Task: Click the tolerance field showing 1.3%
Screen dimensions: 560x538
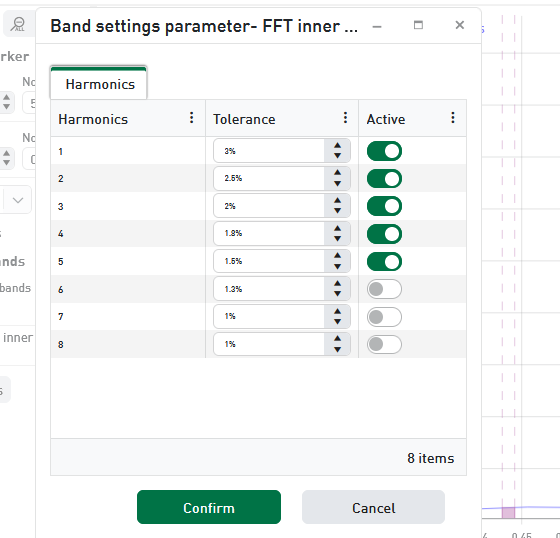Action: tap(269, 289)
